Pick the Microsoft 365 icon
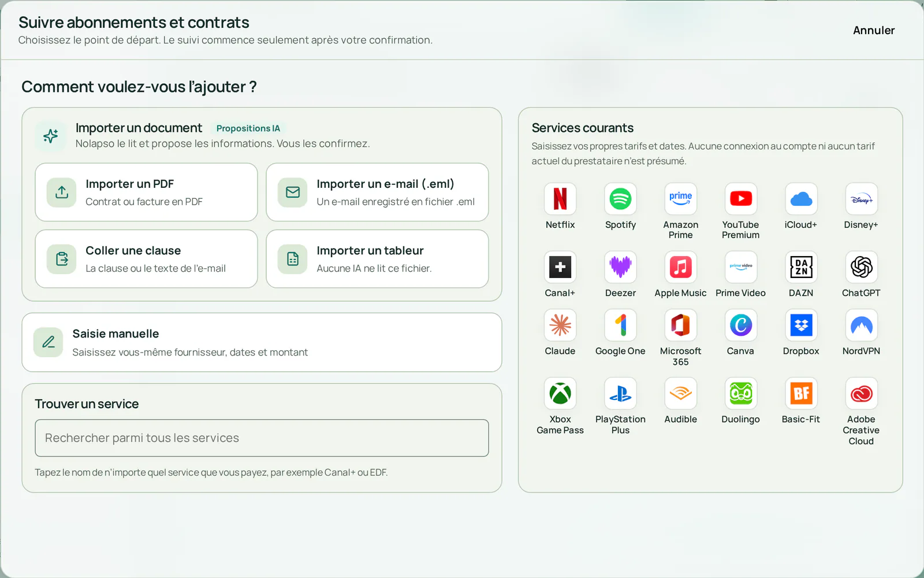 tap(680, 325)
